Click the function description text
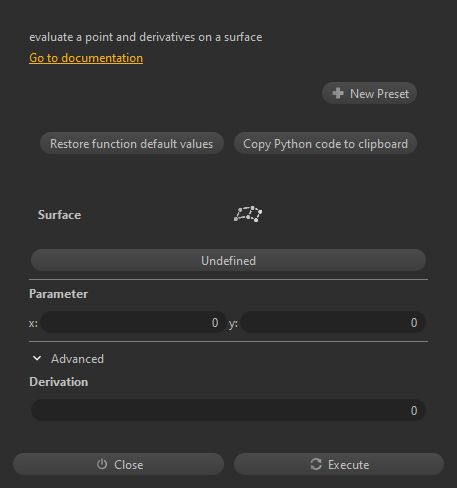This screenshot has height=488, width=457. [x=146, y=37]
